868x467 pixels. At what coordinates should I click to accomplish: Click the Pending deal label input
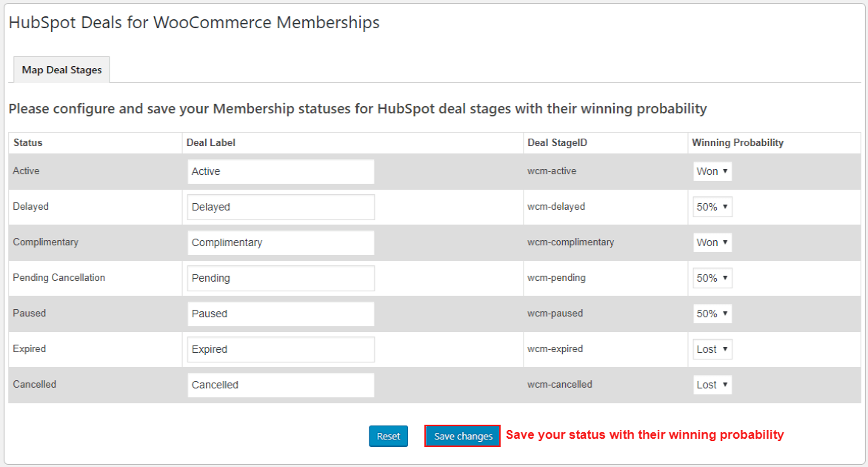281,278
